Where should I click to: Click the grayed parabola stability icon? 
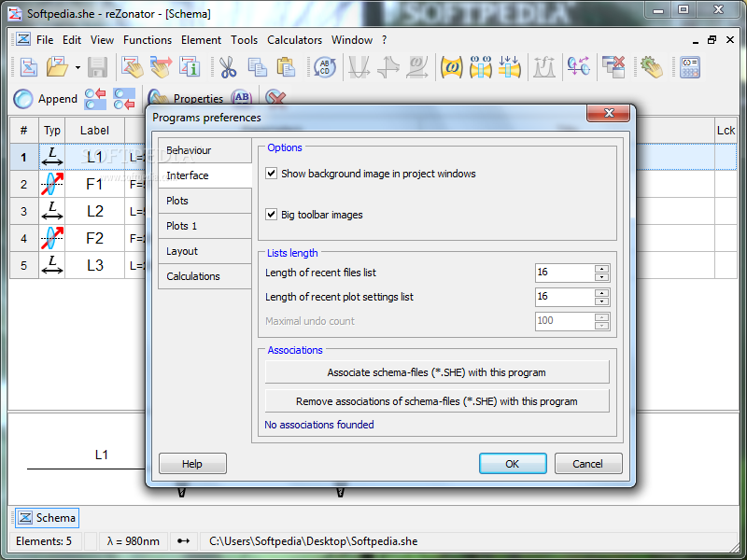(x=359, y=67)
